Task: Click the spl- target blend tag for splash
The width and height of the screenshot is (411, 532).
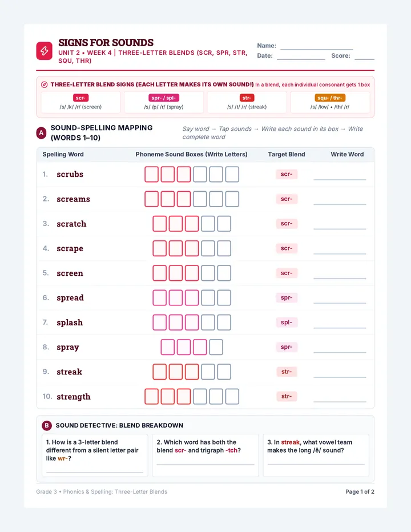Action: pyautogui.click(x=287, y=323)
